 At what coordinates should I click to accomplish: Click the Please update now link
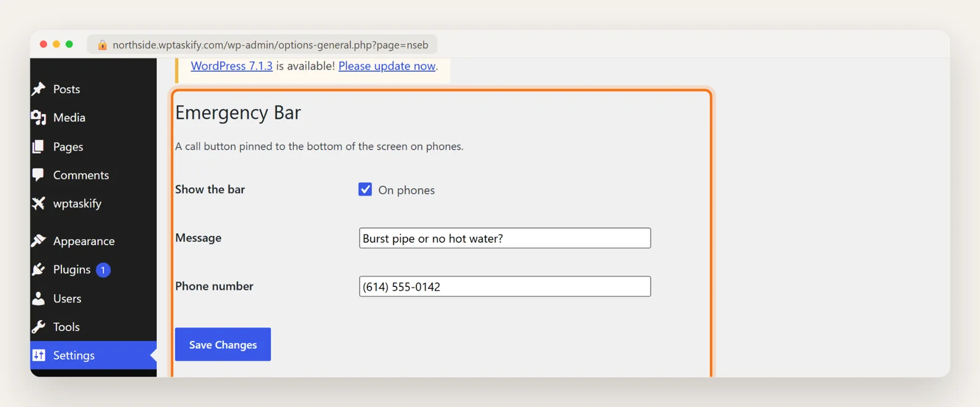pos(387,66)
